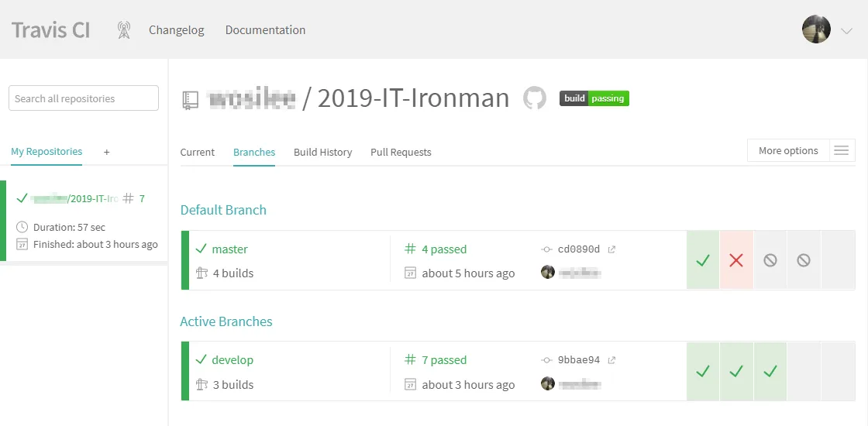Click first green check build on develop
The height and width of the screenshot is (426, 868).
tap(703, 372)
